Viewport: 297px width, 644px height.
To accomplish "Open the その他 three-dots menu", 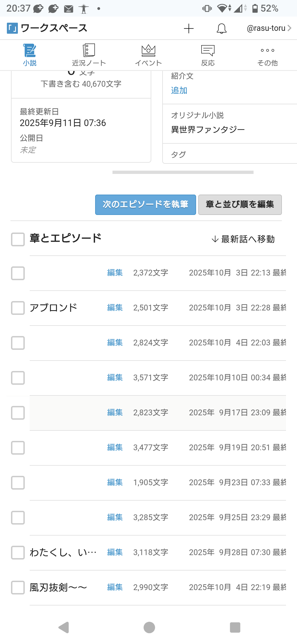I will 267,51.
